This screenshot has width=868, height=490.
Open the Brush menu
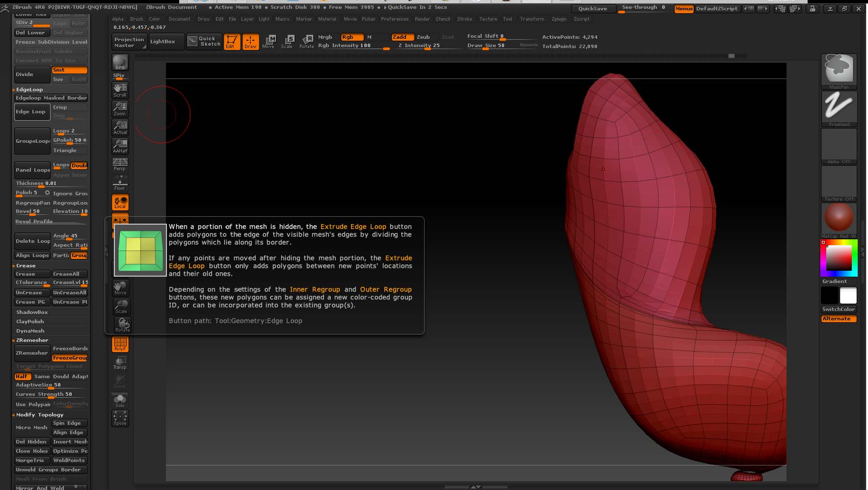pos(136,19)
